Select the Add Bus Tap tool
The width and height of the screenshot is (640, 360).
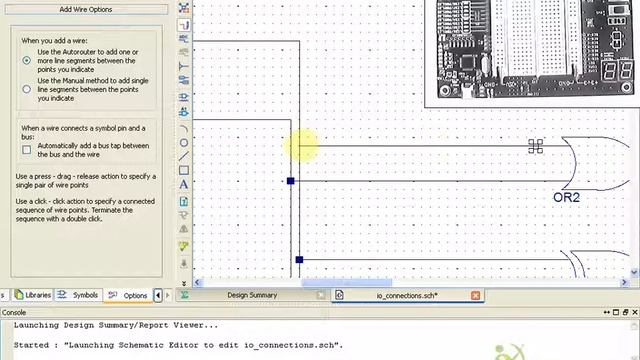[184, 66]
